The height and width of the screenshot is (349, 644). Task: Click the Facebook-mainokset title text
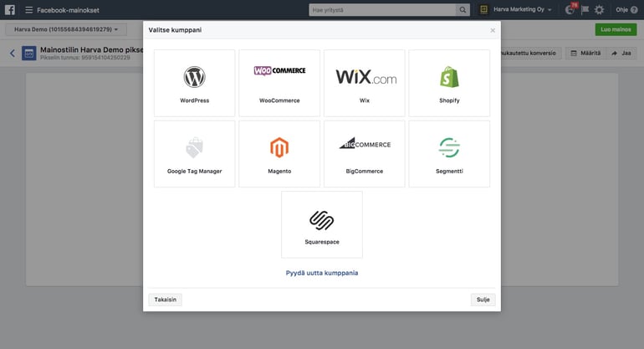point(69,10)
